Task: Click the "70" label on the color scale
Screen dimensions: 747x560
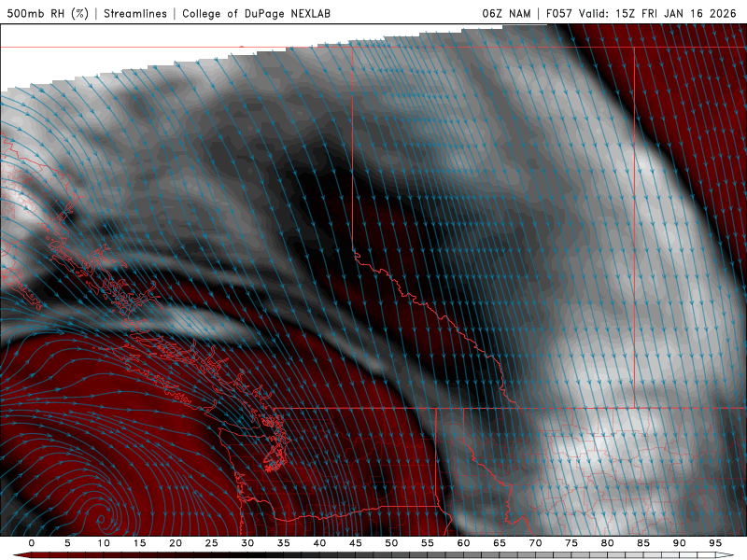Action: (535, 543)
